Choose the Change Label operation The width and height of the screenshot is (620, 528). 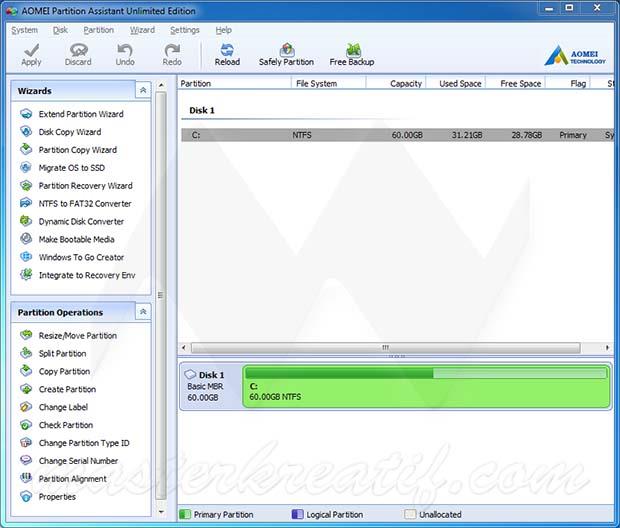pyautogui.click(x=63, y=407)
